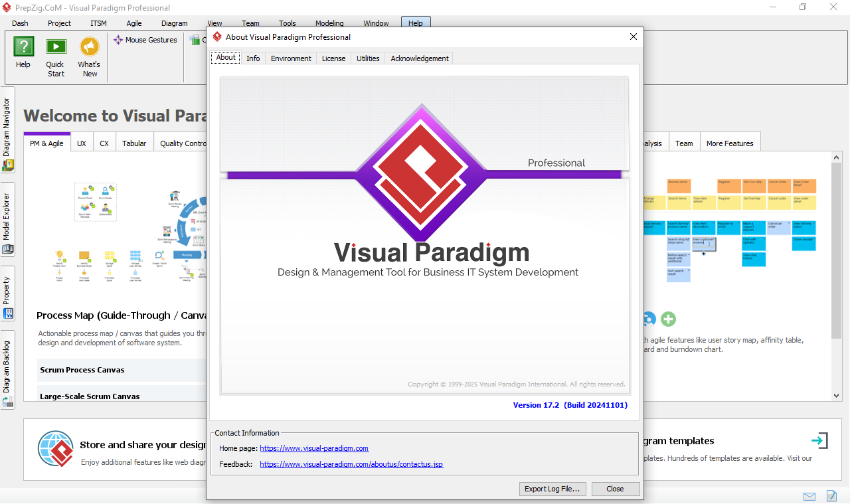Switch to Environment tab in About dialog
Image resolution: width=850 pixels, height=504 pixels.
point(291,58)
